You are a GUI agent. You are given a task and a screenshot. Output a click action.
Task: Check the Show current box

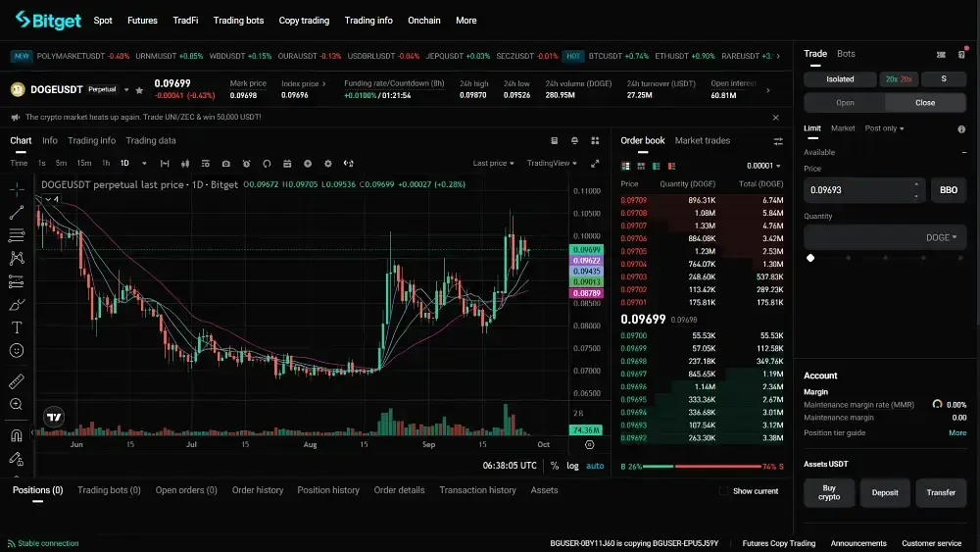coord(723,491)
